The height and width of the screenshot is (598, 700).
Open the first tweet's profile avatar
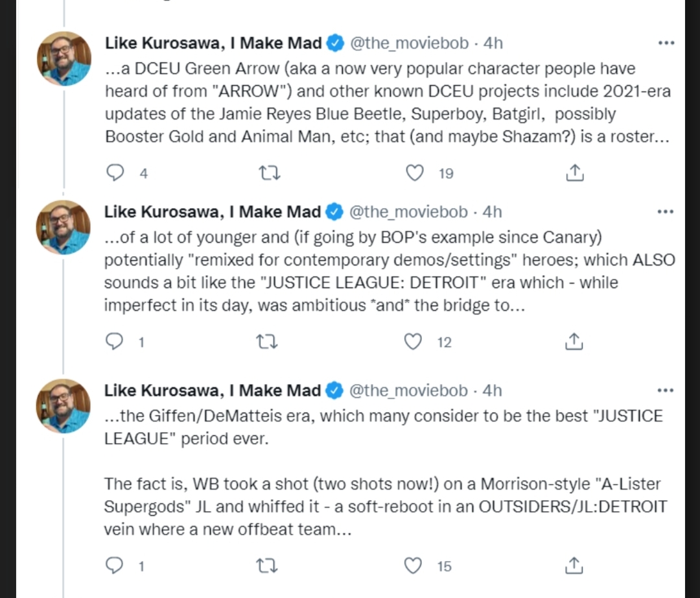(x=64, y=58)
